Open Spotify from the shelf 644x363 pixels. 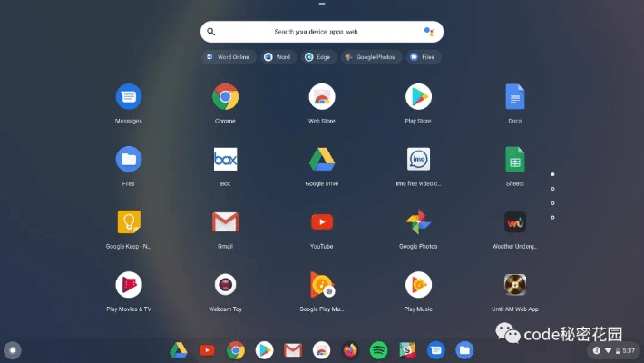point(378,350)
